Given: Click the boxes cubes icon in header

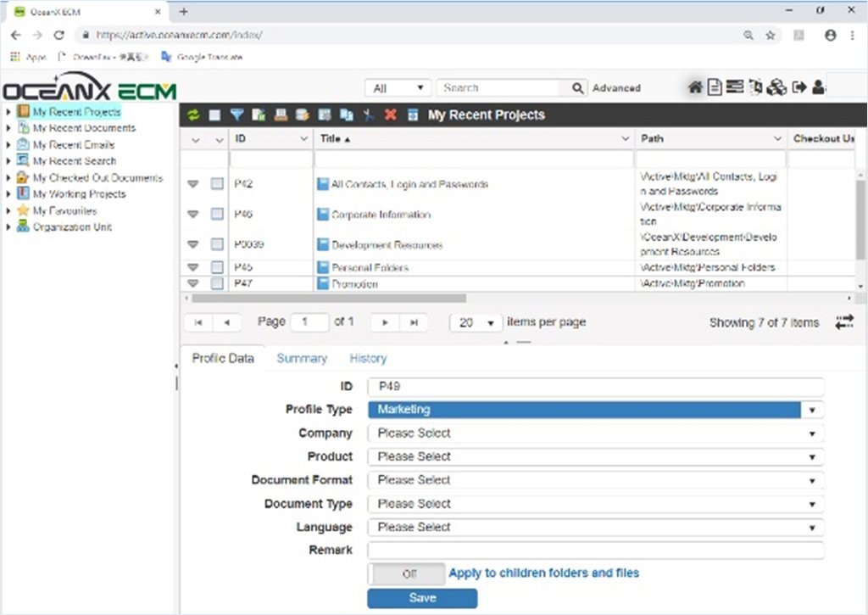Looking at the screenshot, I should [776, 87].
